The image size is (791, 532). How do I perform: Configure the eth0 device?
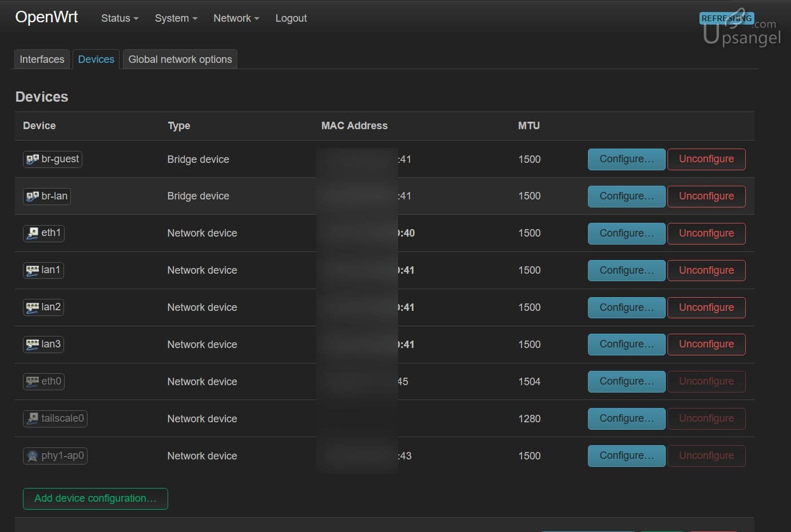(626, 382)
